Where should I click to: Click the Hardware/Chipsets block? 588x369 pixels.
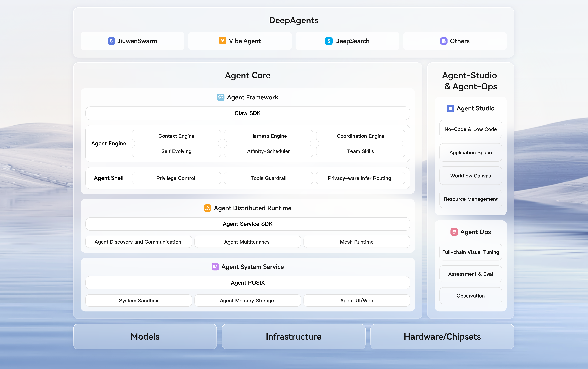coord(442,337)
